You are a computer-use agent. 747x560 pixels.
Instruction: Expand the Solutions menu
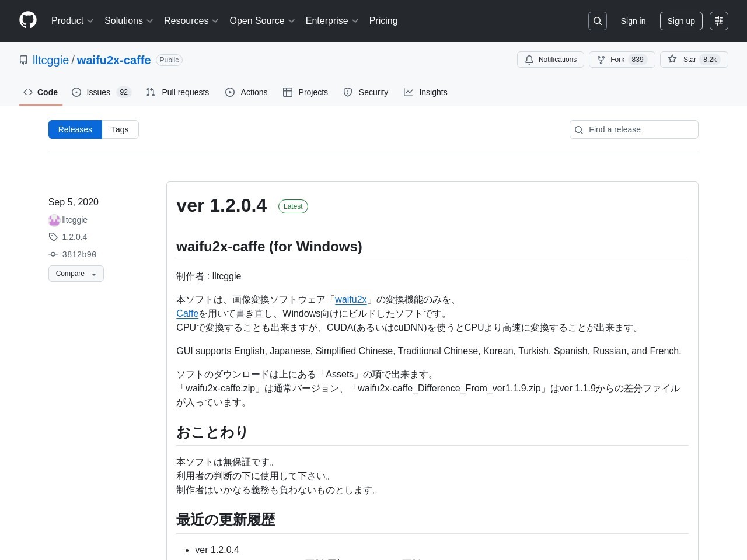129,20
